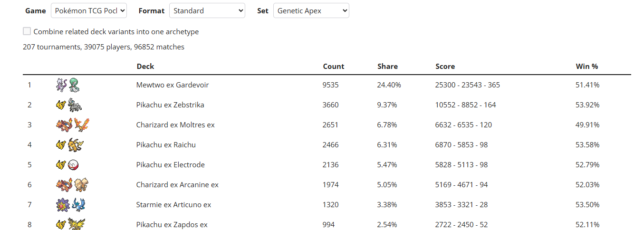
Task: Open the Set dropdown showing Genetic Apex
Action: click(x=311, y=10)
